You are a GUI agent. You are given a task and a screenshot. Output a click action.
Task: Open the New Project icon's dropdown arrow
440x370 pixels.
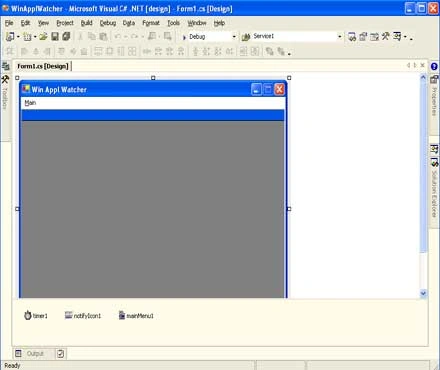[x=18, y=37]
